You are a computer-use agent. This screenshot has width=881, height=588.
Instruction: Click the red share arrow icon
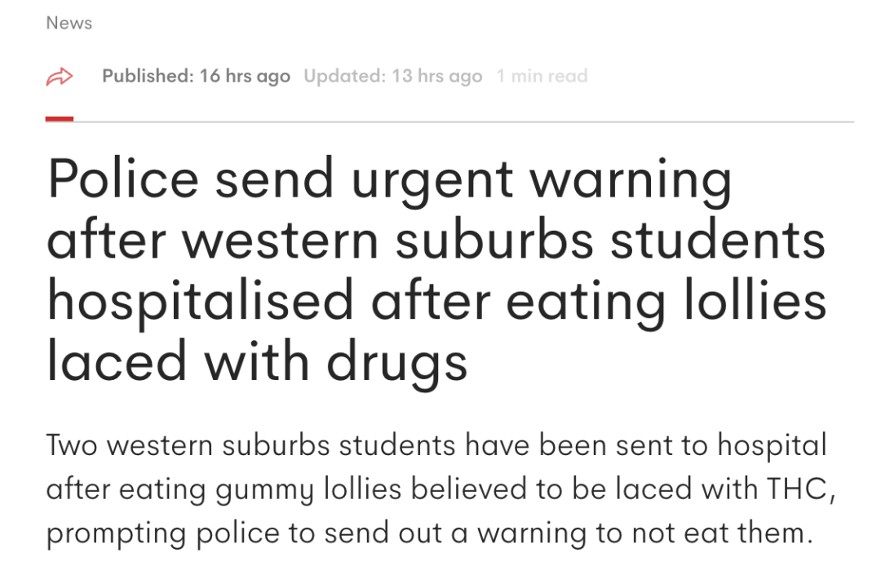click(x=60, y=77)
